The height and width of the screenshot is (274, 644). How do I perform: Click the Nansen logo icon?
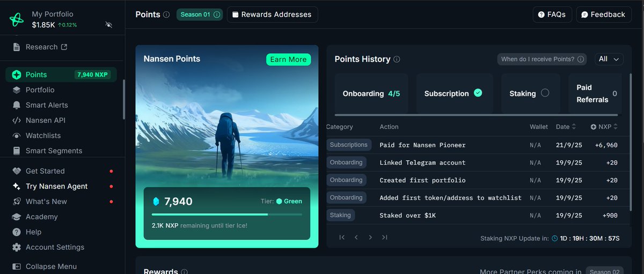[x=17, y=20]
